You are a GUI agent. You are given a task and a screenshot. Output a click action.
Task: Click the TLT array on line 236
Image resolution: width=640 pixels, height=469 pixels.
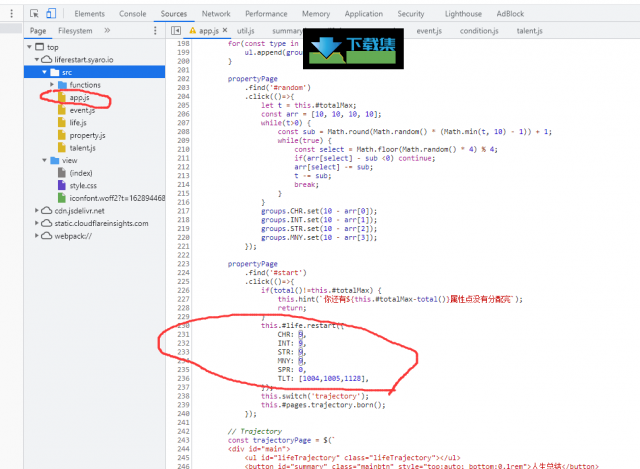[x=332, y=378]
